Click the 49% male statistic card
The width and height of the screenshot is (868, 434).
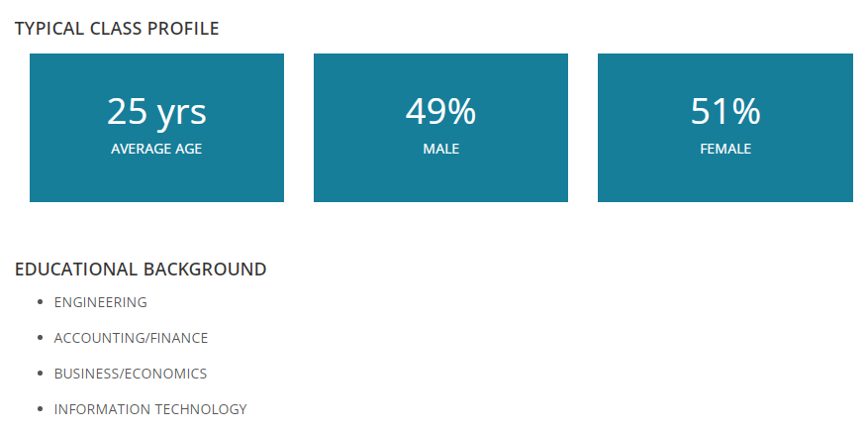pyautogui.click(x=440, y=128)
